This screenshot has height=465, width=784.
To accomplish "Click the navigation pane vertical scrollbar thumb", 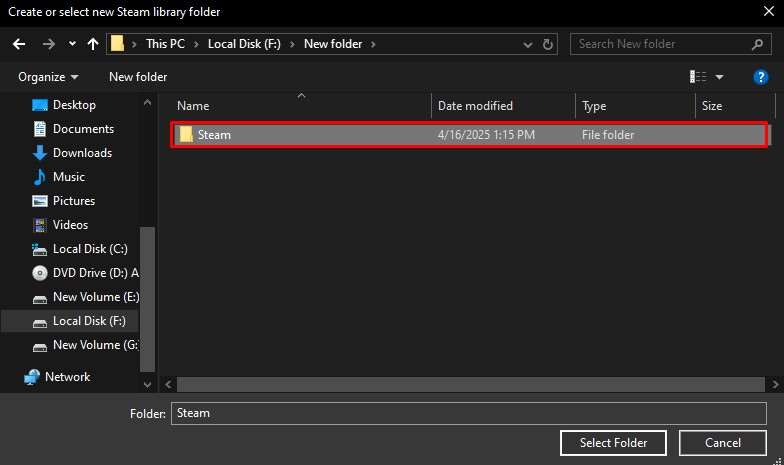I will pyautogui.click(x=148, y=300).
